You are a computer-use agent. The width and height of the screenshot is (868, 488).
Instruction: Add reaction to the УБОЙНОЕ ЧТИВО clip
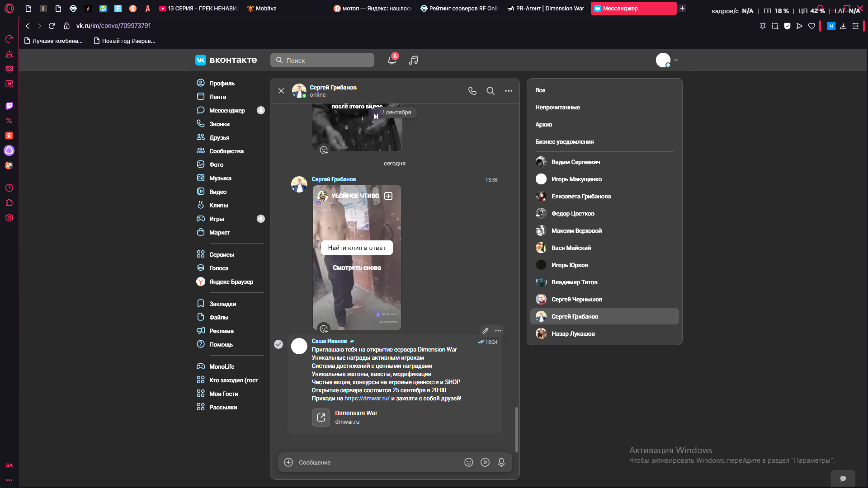pos(324,329)
